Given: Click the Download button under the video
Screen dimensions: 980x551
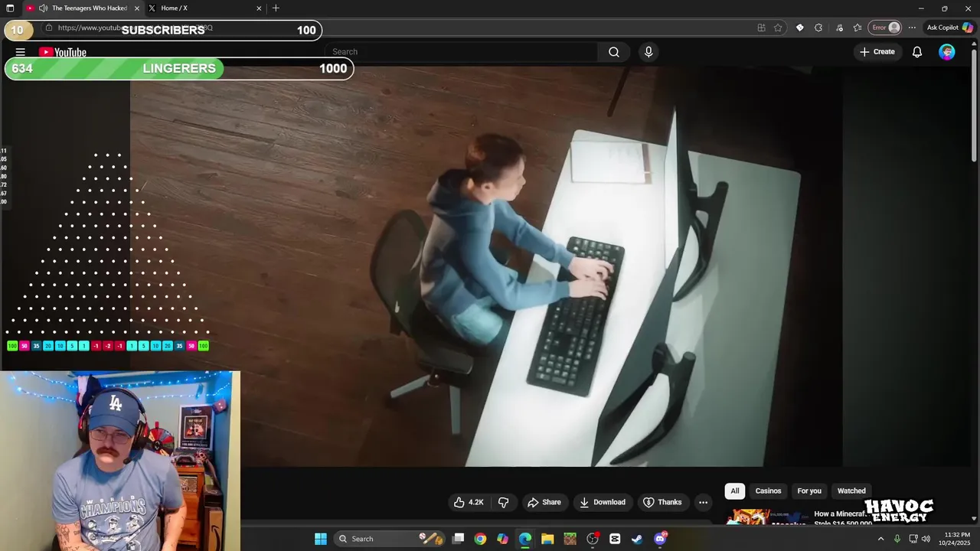Looking at the screenshot, I should pos(603,502).
